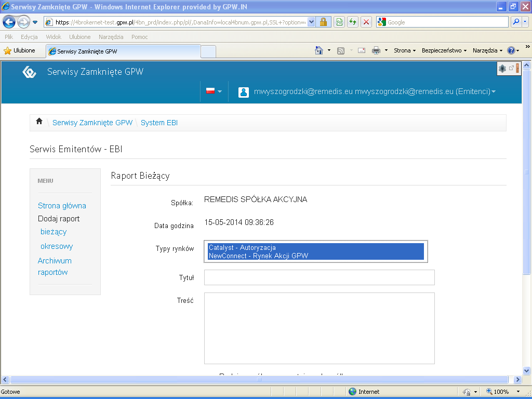
Task: Click the Read Mail envelope icon
Action: coord(362,50)
